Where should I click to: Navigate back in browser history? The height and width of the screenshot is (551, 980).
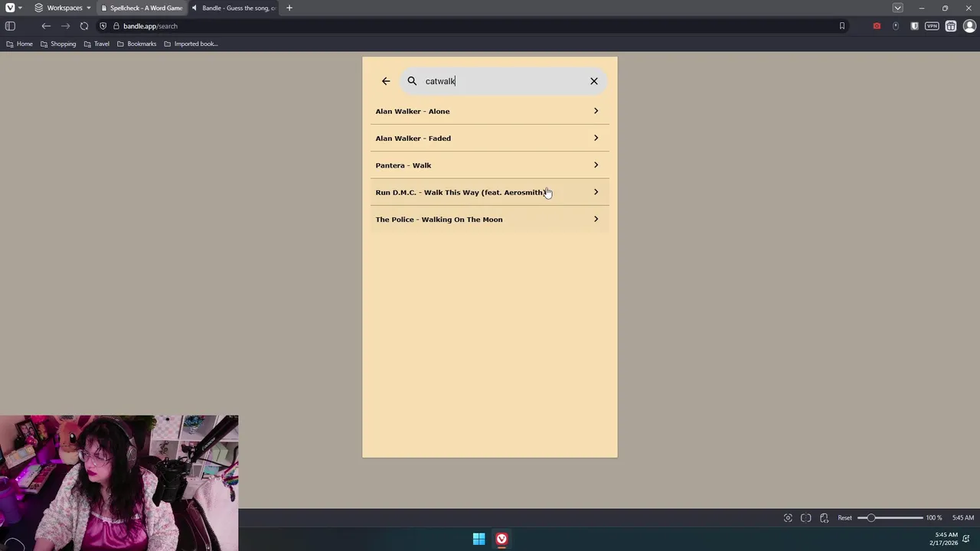[x=46, y=26]
